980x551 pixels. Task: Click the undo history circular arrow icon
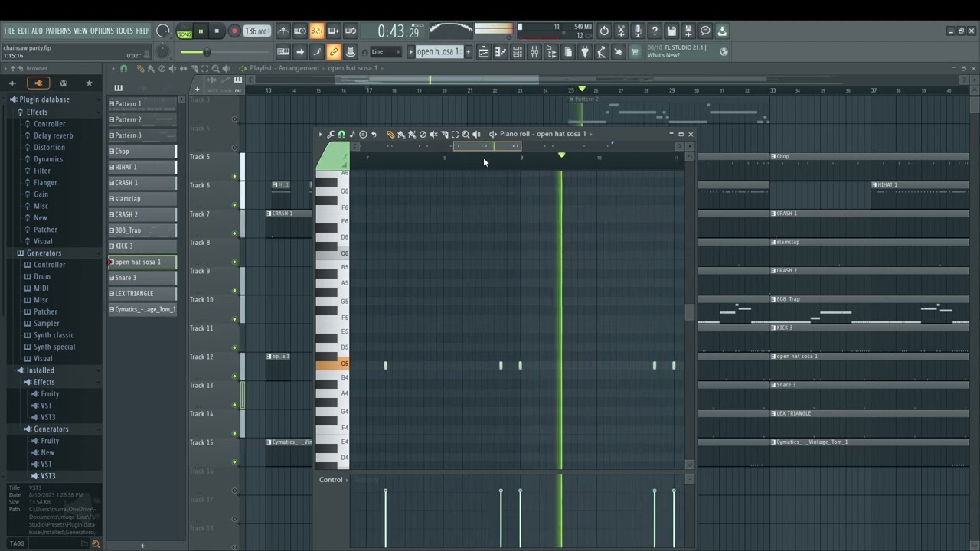[x=604, y=31]
